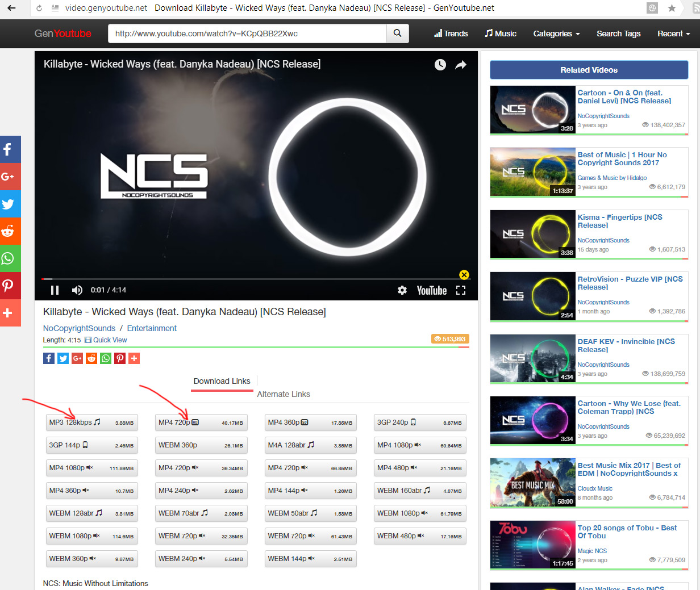700x590 pixels.
Task: Pause the video playback
Action: click(55, 290)
